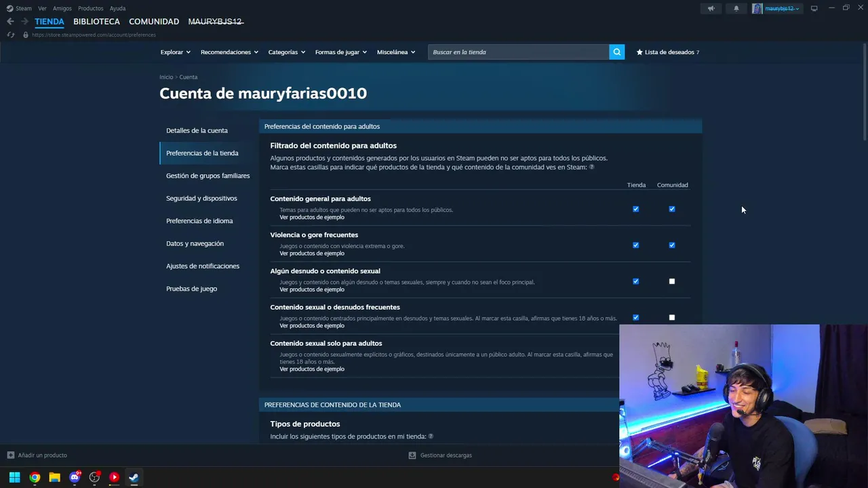The image size is (868, 488).
Task: Go forward with the right arrow button
Action: coord(24,22)
